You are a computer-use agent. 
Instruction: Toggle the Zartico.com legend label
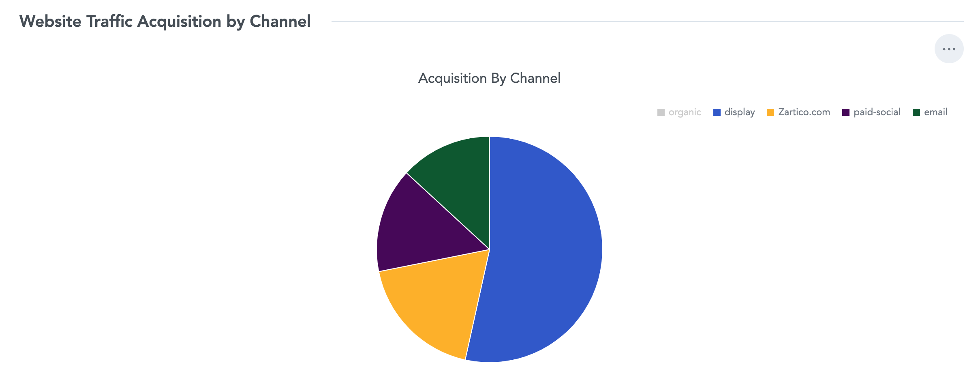[x=804, y=112]
